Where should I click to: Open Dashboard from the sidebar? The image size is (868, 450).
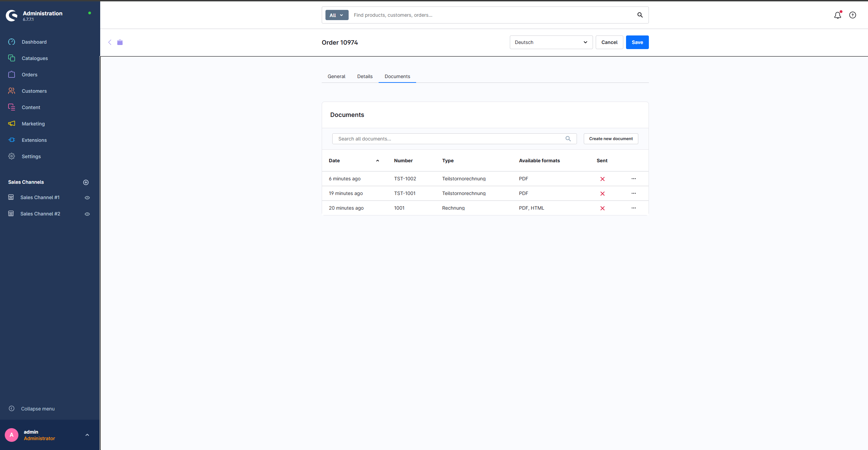[34, 42]
